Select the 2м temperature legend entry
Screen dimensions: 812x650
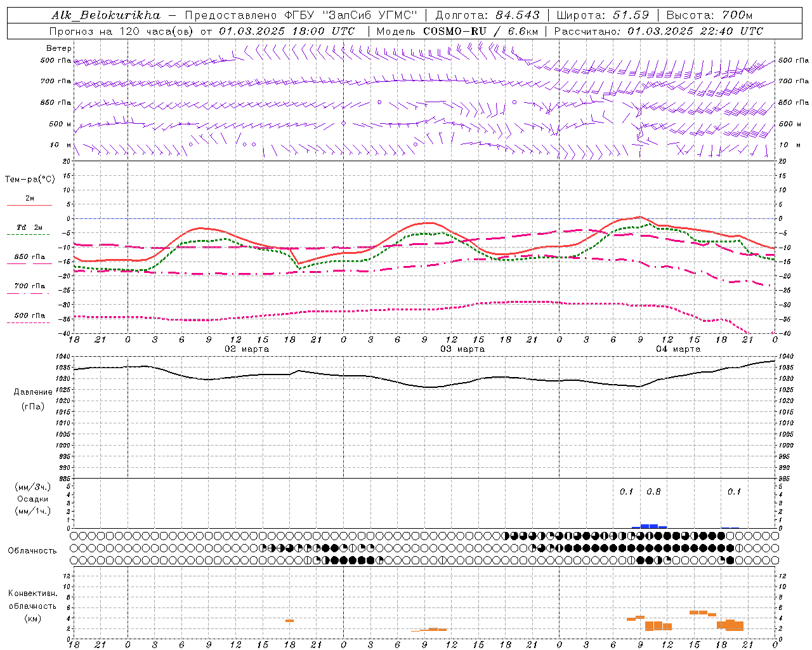pos(30,199)
